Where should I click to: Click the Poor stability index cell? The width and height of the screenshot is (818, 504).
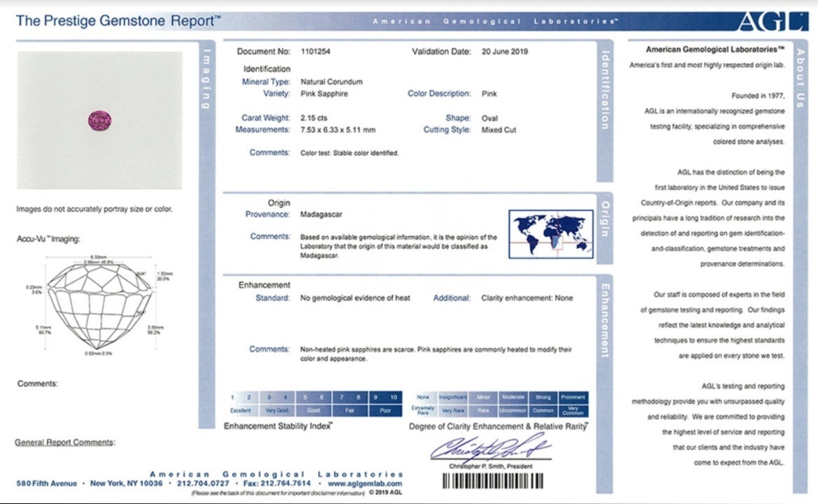point(385,410)
